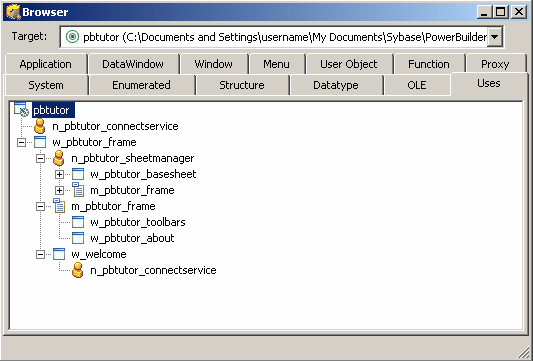Image resolution: width=533 pixels, height=361 pixels.
Task: Minimize the Browser window
Action: [484, 12]
